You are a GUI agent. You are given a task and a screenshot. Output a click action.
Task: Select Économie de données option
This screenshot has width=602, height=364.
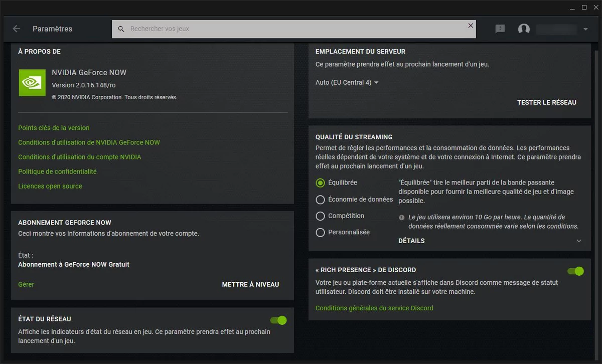[x=320, y=199]
